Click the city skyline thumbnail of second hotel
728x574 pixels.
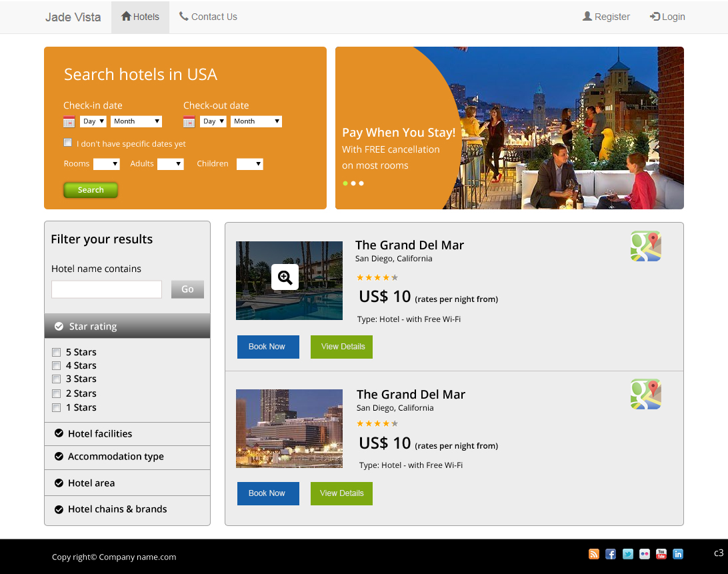tap(289, 429)
